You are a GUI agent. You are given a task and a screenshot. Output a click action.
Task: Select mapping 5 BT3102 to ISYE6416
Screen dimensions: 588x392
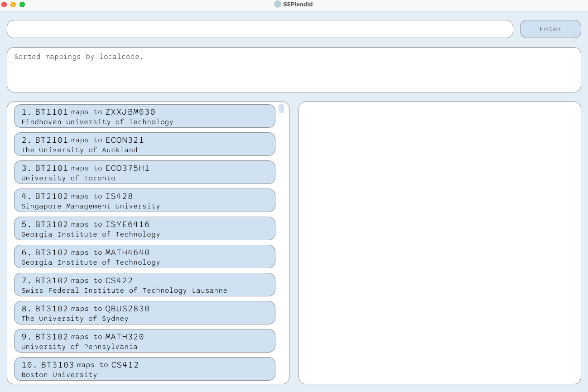(145, 228)
